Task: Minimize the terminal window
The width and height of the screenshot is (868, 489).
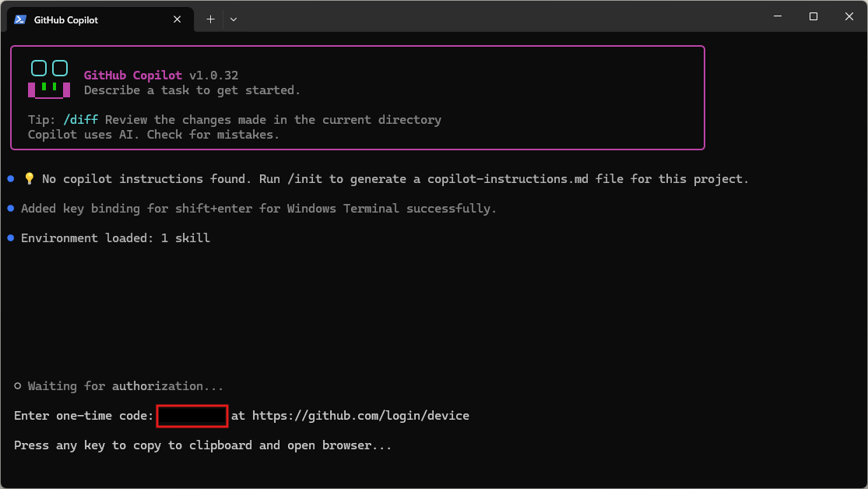Action: coord(778,16)
